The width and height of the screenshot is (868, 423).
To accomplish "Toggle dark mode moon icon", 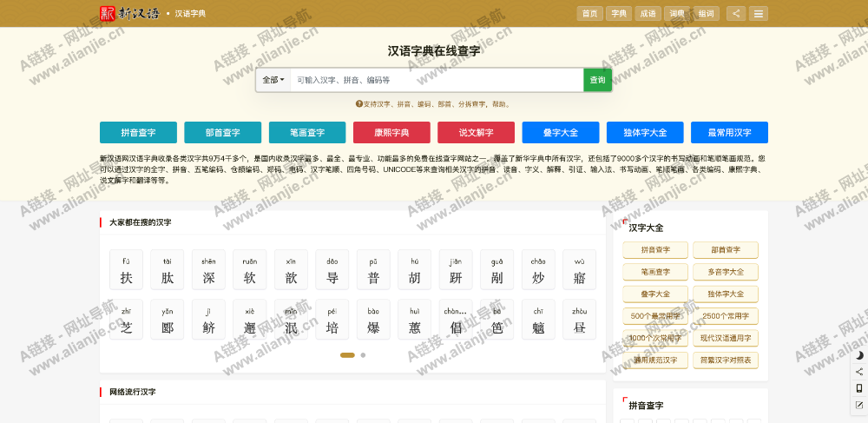I will [x=859, y=355].
